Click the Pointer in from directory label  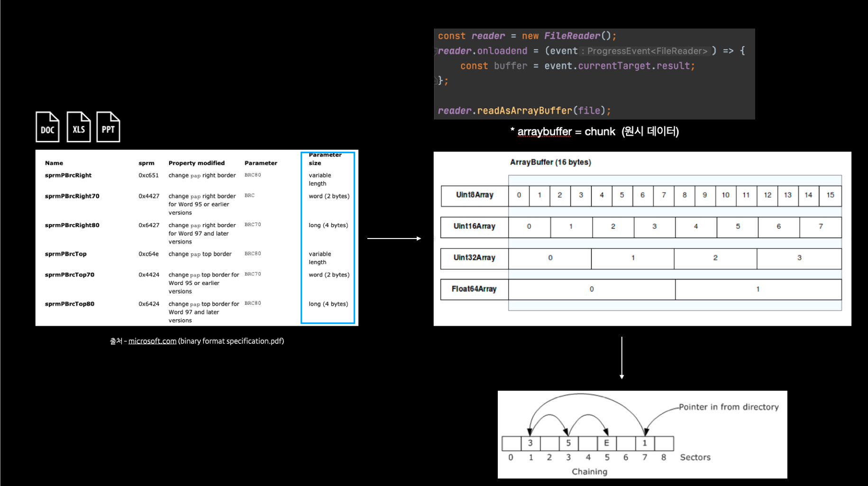click(x=729, y=407)
